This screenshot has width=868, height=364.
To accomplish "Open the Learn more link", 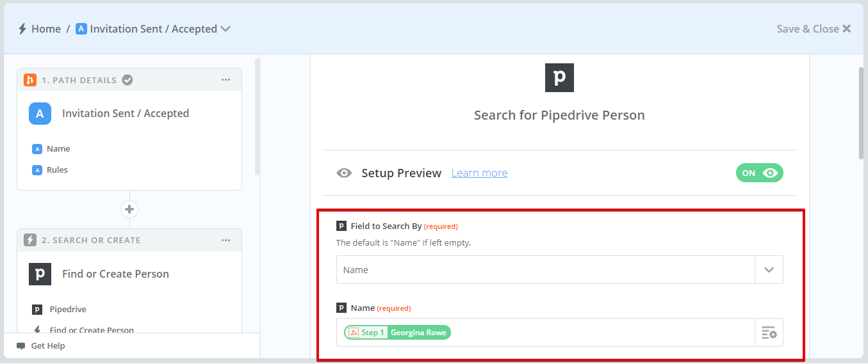I will [479, 173].
